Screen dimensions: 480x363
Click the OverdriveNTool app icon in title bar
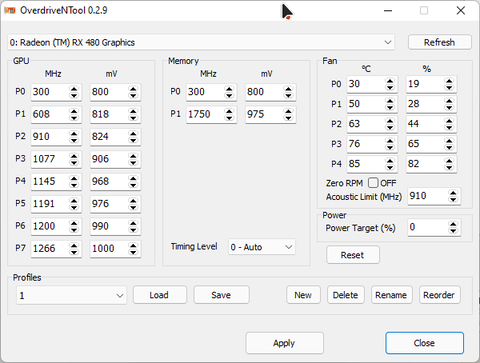tap(10, 10)
